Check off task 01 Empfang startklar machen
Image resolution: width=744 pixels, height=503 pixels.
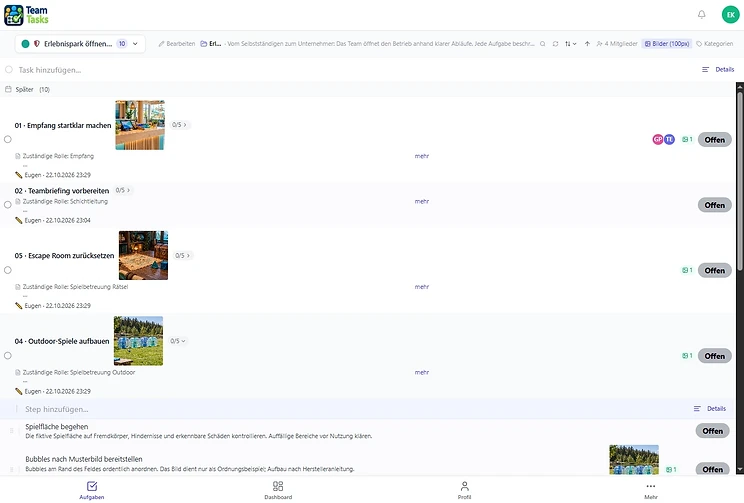click(8, 139)
